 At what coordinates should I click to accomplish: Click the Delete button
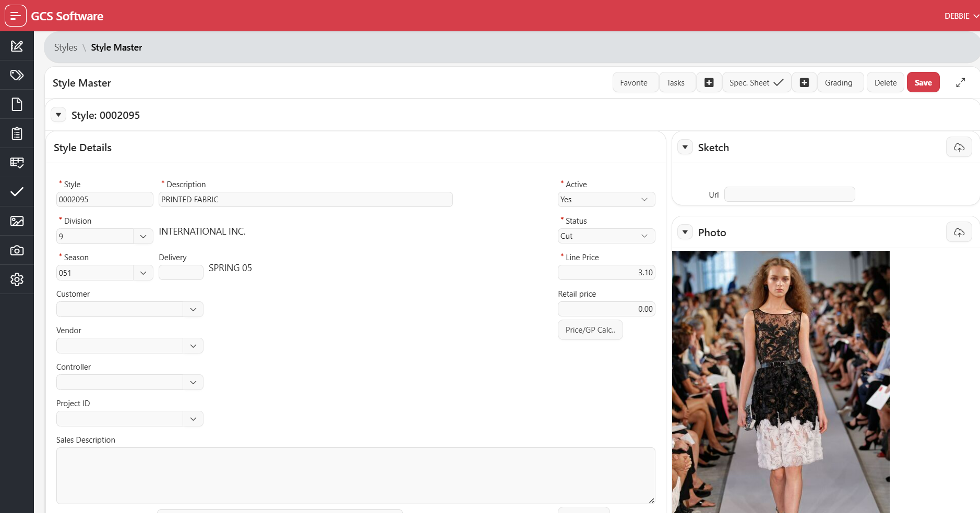[886, 82]
